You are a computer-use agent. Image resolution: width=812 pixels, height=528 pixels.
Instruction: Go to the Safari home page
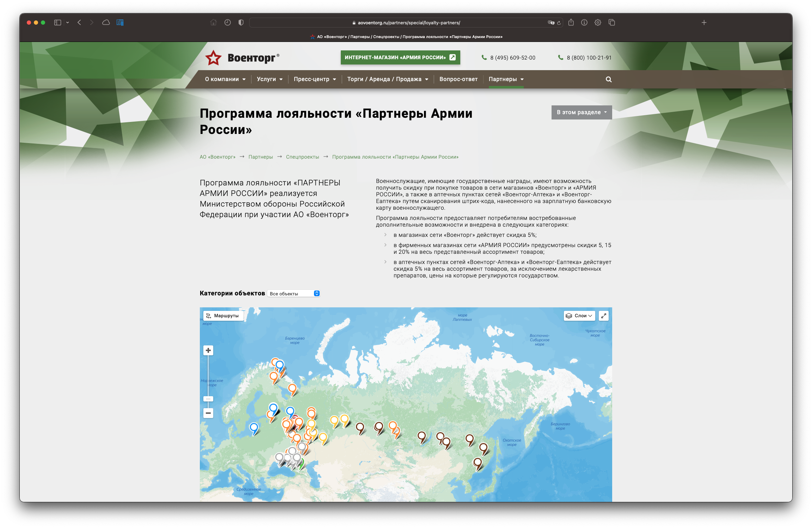coord(213,23)
